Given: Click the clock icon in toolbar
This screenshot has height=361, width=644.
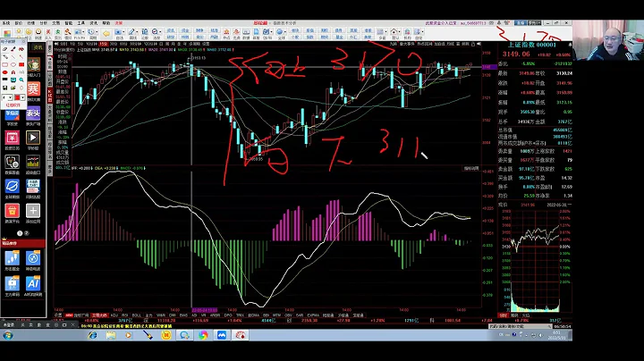Looking at the screenshot, I should (91, 31).
